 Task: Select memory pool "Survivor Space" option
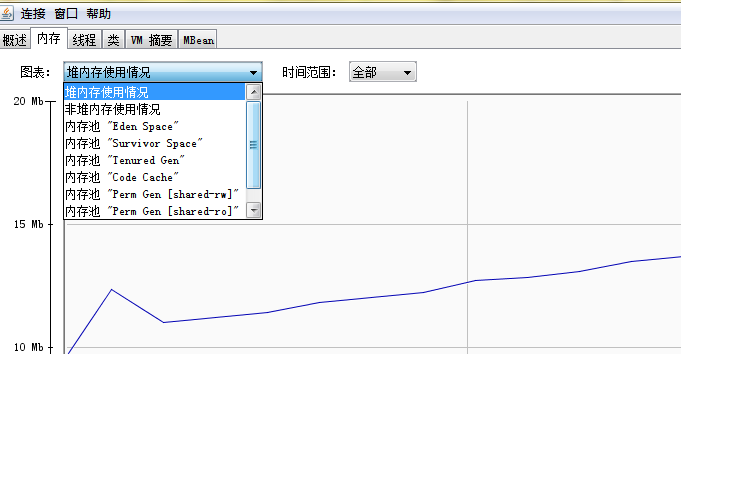(155, 143)
